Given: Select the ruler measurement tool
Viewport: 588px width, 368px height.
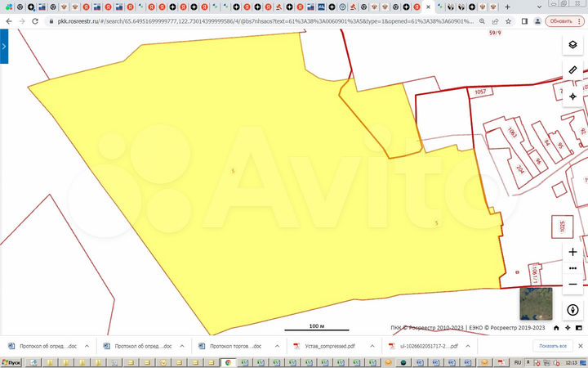Looking at the screenshot, I should click(x=572, y=71).
